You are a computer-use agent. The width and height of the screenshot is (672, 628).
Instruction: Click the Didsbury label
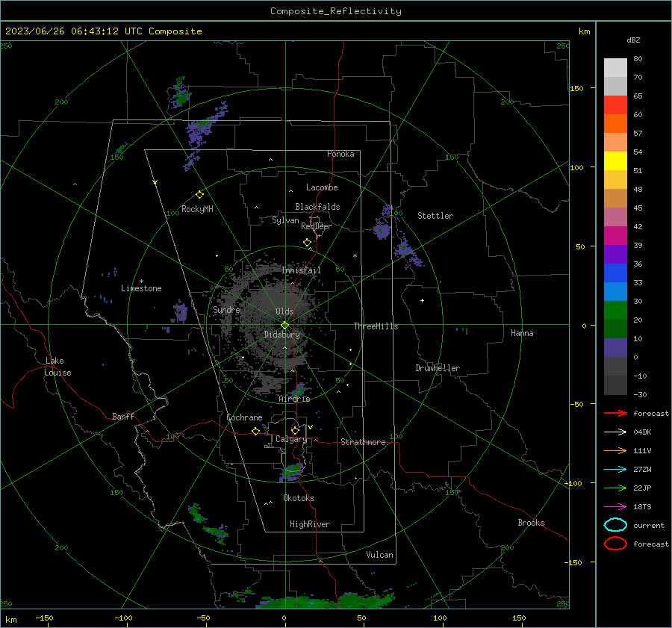pyautogui.click(x=281, y=335)
